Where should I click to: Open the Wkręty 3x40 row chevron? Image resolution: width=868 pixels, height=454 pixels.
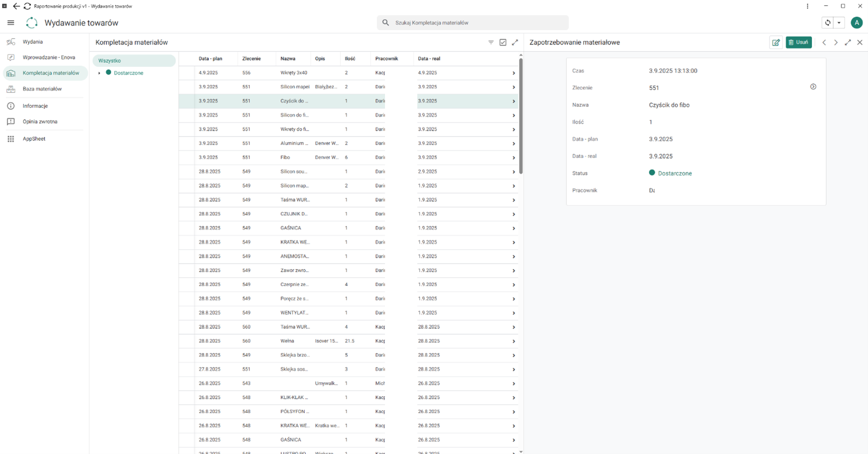click(514, 73)
